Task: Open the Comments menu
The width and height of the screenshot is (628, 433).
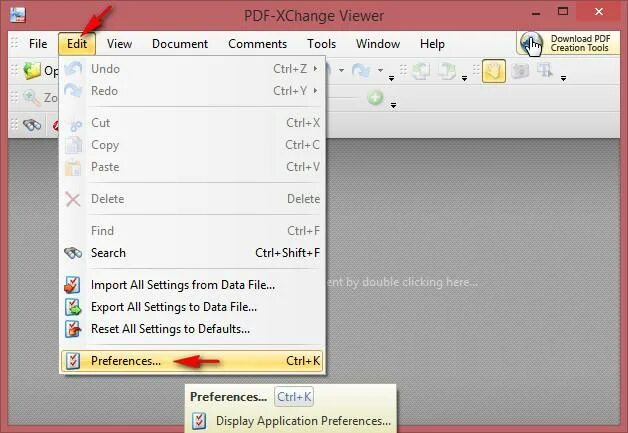Action: click(x=258, y=44)
